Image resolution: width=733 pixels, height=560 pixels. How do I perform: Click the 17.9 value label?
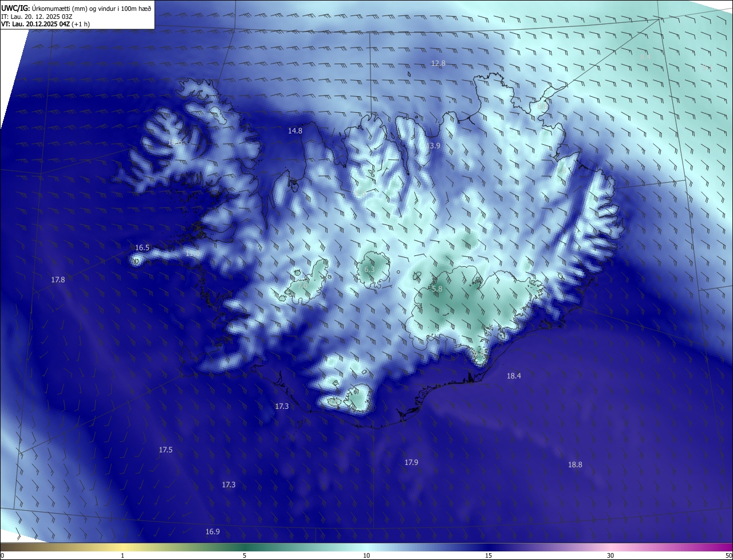411,463
